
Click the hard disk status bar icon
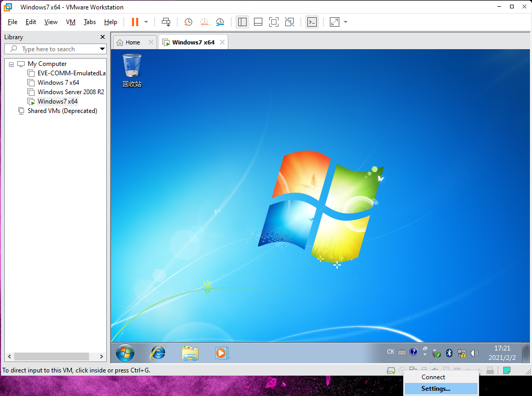pyautogui.click(x=391, y=370)
